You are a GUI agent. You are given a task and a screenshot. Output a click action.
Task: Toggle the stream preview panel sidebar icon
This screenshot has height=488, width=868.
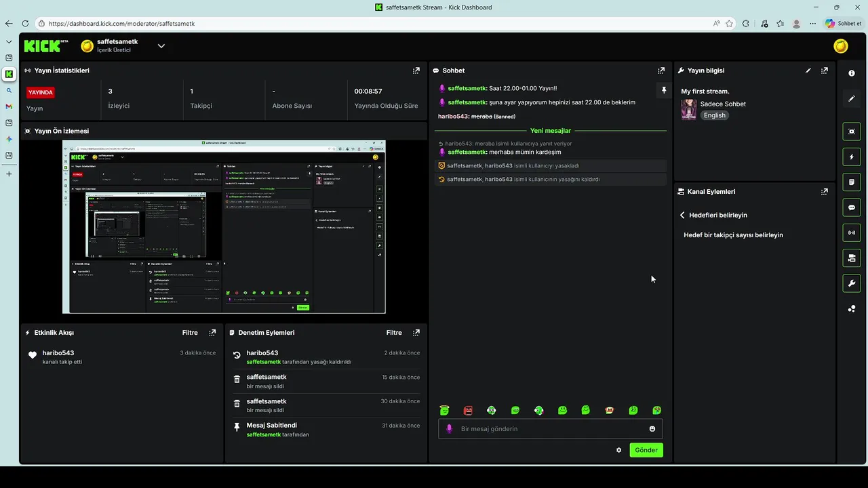coord(852,131)
